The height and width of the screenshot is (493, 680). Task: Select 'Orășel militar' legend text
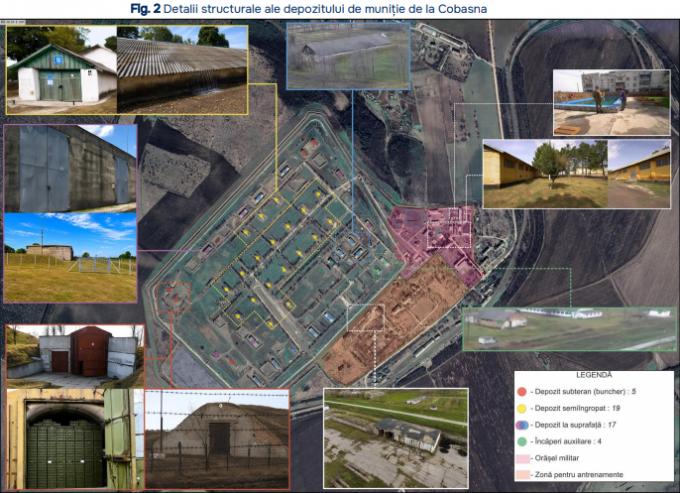(x=557, y=458)
